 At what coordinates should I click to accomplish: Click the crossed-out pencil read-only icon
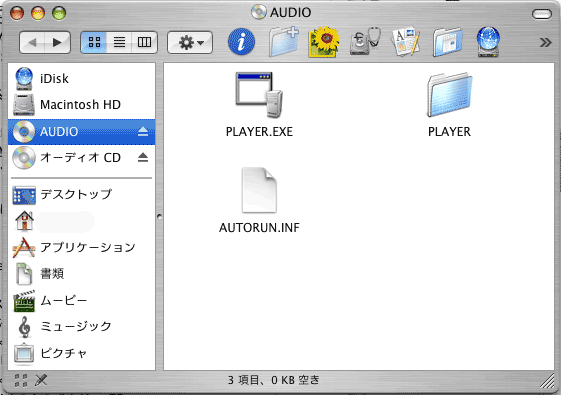(x=41, y=380)
